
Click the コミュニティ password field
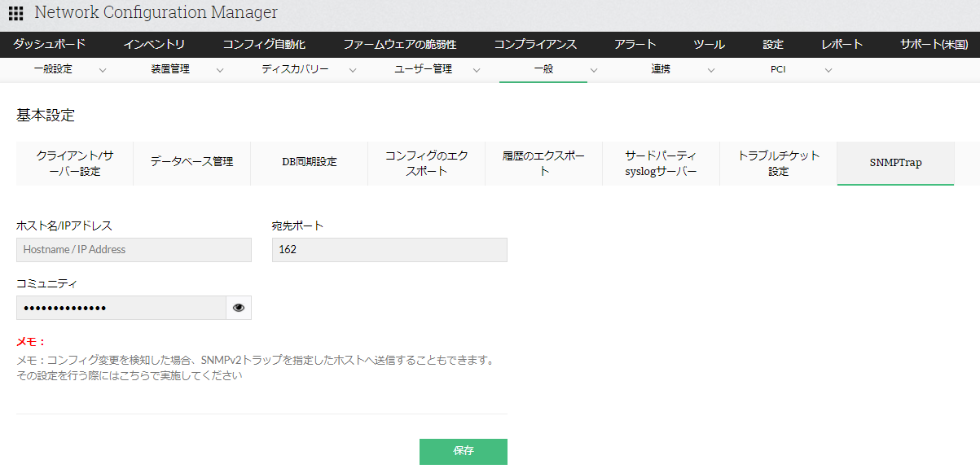pos(121,308)
